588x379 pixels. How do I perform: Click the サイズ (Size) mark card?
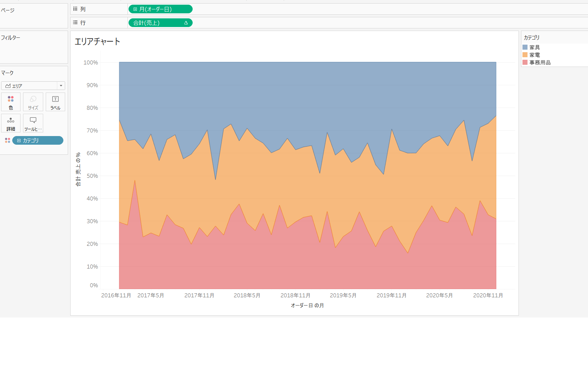coord(33,102)
